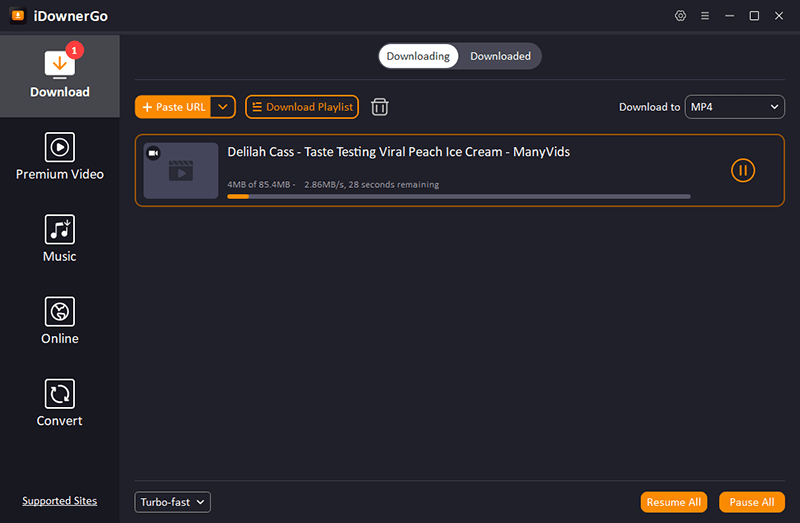Open the Download section in sidebar
Image resolution: width=800 pixels, height=523 pixels.
[60, 76]
